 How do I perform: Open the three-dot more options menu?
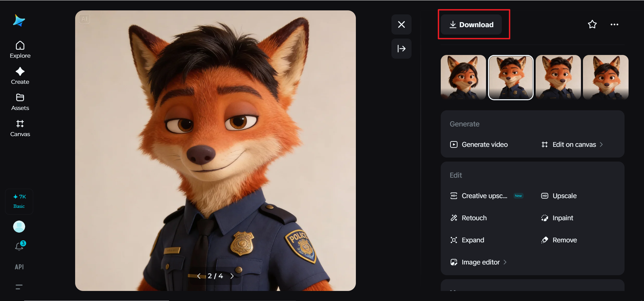click(x=614, y=24)
